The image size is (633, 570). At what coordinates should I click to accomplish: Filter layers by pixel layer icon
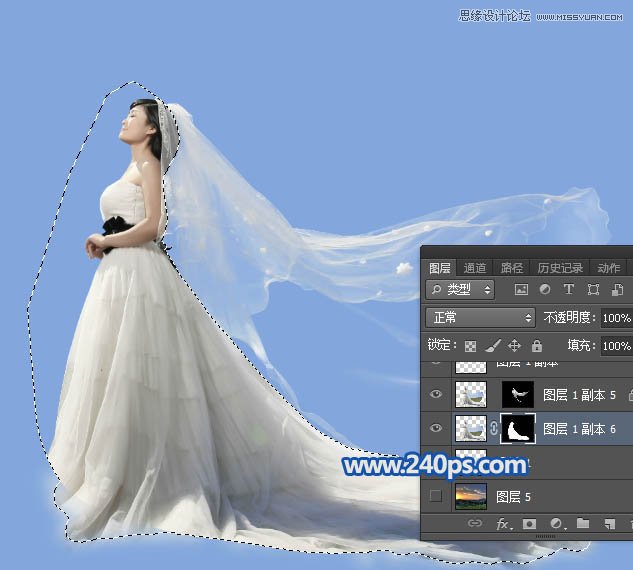point(521,289)
